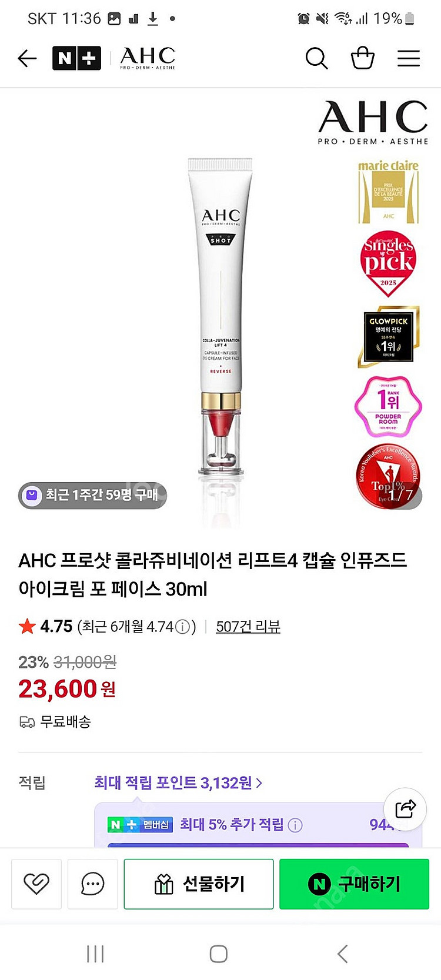The height and width of the screenshot is (980, 441).
Task: Show info for 최대 5% 추가 적립
Action: (x=296, y=825)
